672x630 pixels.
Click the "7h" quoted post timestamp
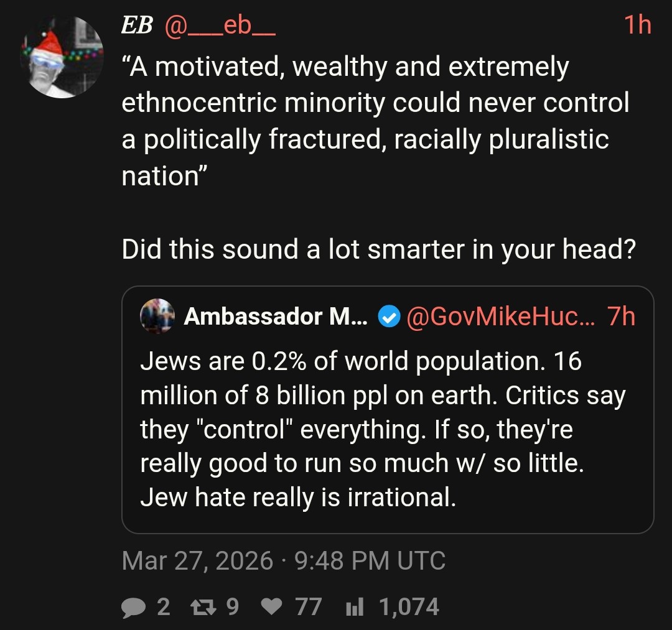621,317
